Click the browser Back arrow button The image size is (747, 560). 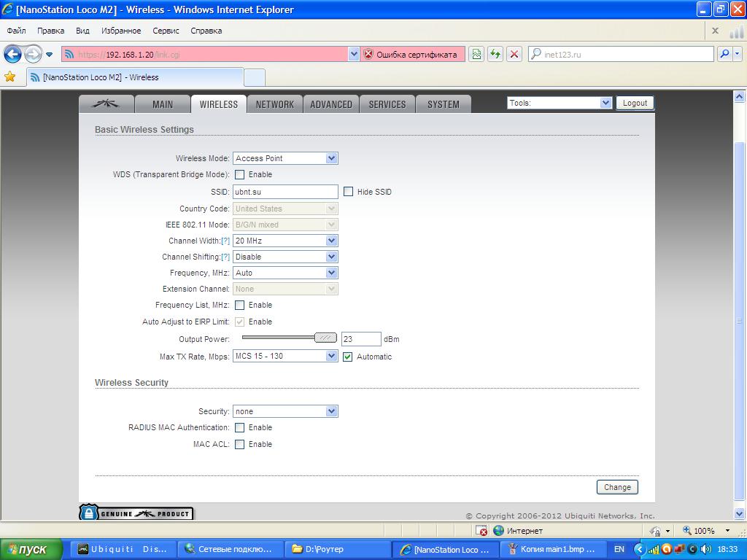pyautogui.click(x=12, y=54)
